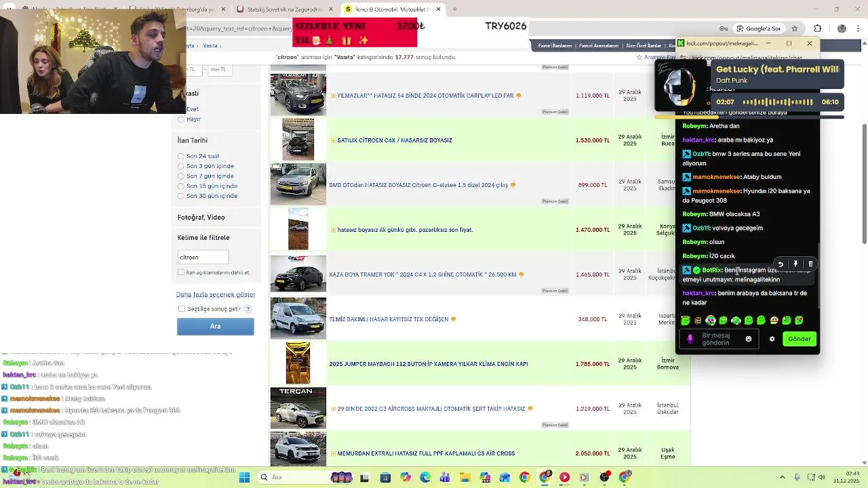Send chat message with Gönder button
This screenshot has height=488, width=868.
pos(800,339)
